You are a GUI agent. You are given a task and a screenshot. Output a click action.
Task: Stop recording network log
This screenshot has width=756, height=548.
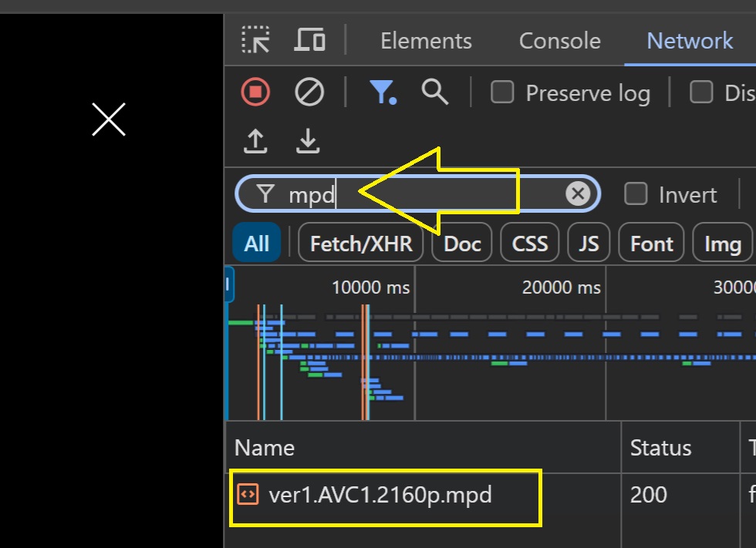[x=255, y=93]
